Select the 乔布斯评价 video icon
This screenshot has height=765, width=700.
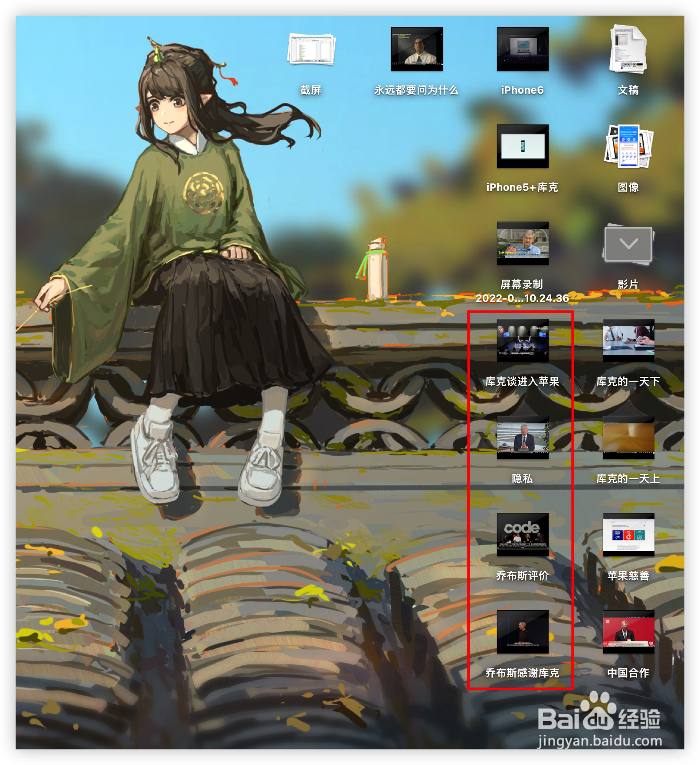click(x=523, y=535)
